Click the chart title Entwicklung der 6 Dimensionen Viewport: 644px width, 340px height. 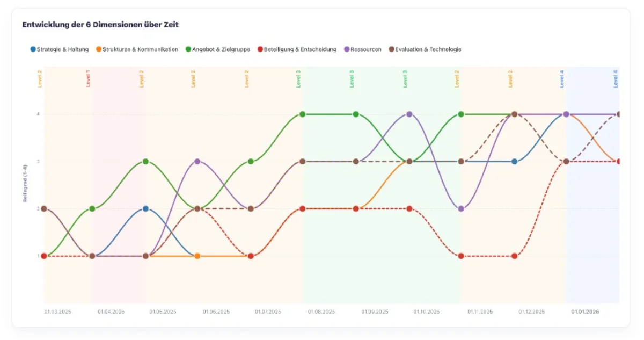coord(100,25)
